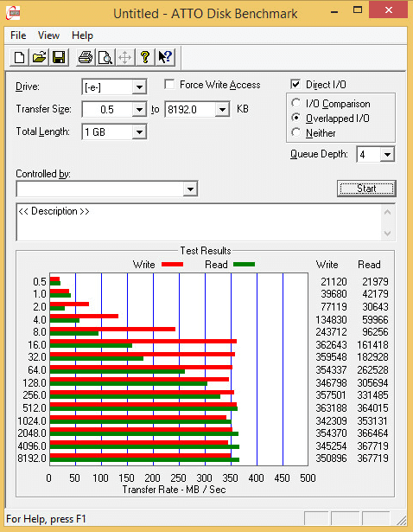Click description scrollbar down arrow
The height and width of the screenshot is (532, 413).
click(388, 234)
